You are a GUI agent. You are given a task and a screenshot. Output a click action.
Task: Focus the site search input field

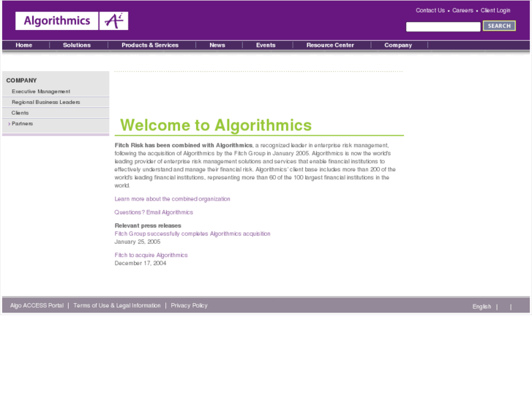pyautogui.click(x=443, y=26)
